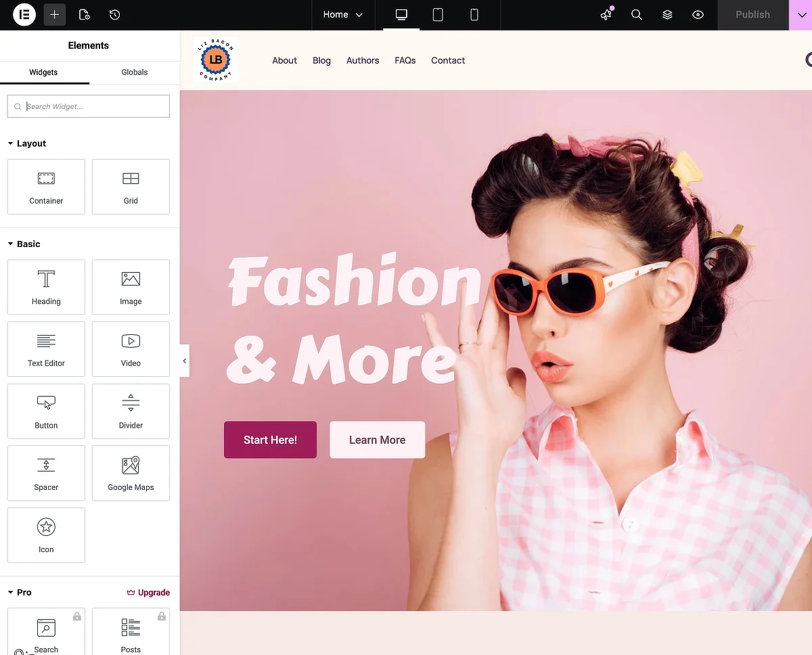Collapse the Layout section
Image resolution: width=812 pixels, height=655 pixels.
(27, 143)
